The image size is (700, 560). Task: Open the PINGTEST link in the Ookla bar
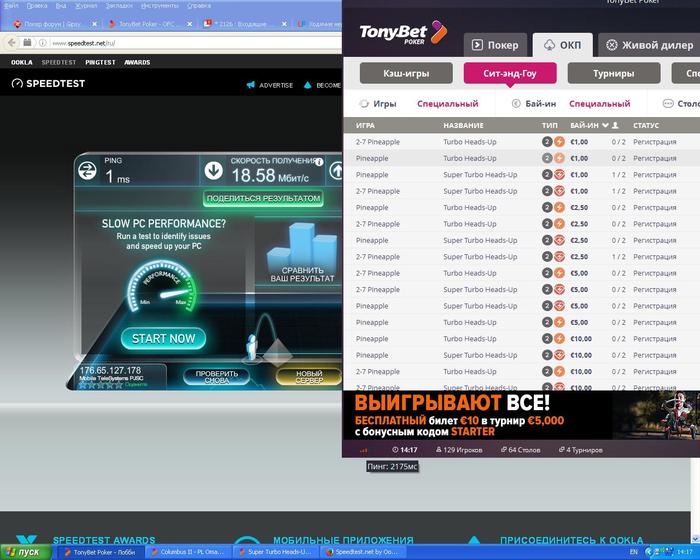[x=100, y=63]
